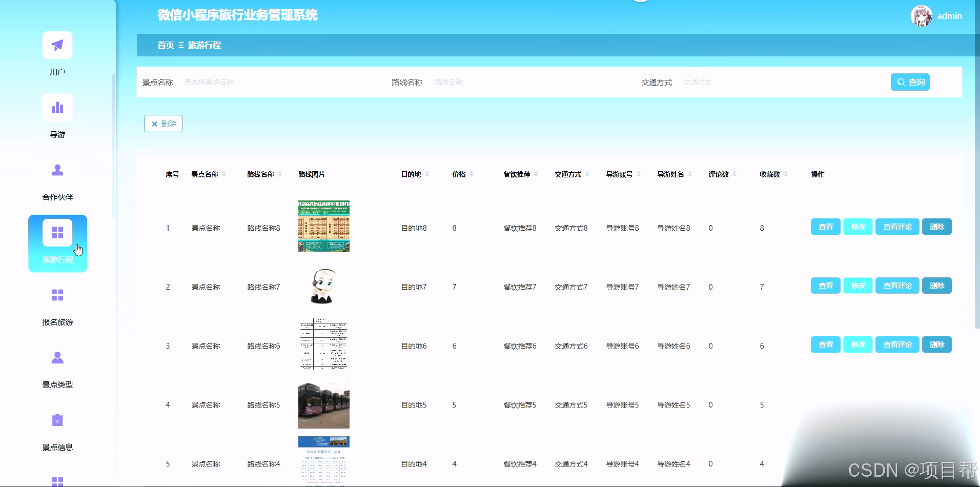
Task: Select the 景点类型 person icon
Action: pos(57,357)
